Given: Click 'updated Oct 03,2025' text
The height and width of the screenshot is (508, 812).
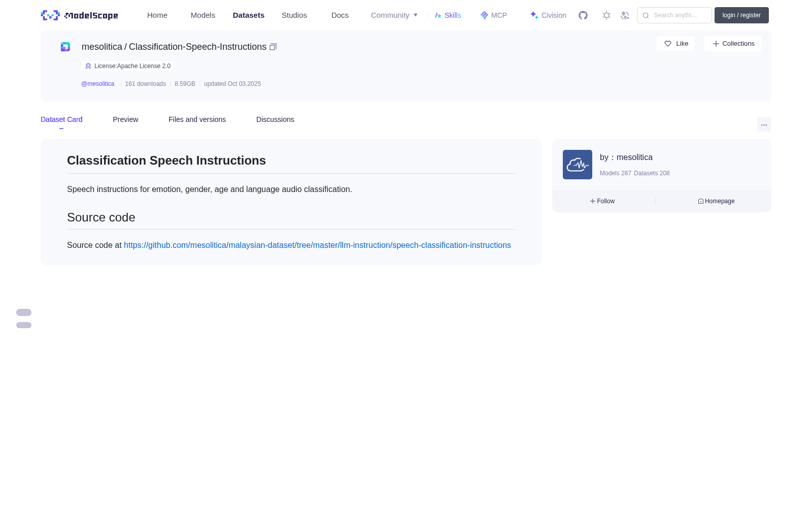Looking at the screenshot, I should tap(232, 84).
